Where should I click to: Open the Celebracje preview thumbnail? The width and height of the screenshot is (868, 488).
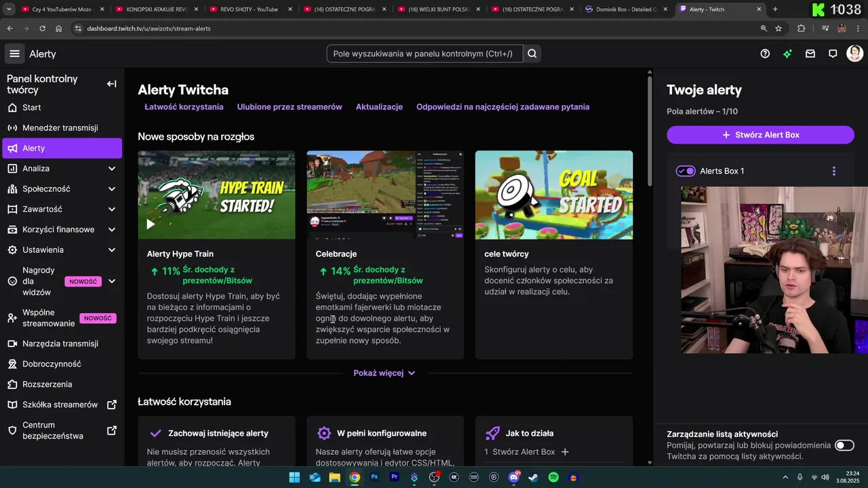click(385, 195)
